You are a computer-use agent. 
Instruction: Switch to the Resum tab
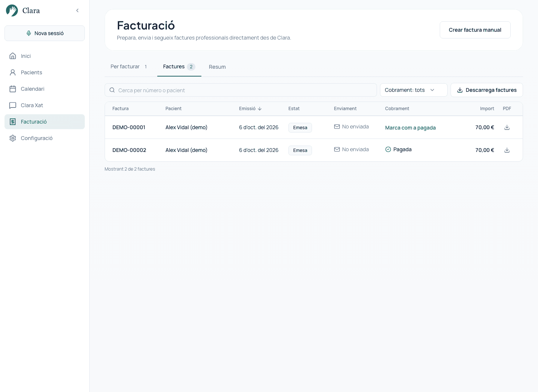point(217,67)
